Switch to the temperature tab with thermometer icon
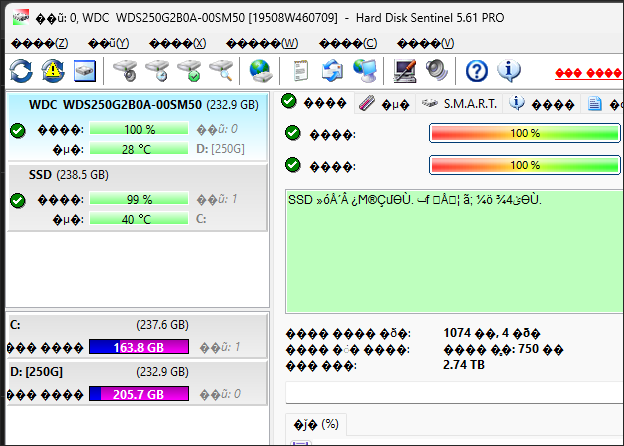624x446 pixels. tap(385, 104)
